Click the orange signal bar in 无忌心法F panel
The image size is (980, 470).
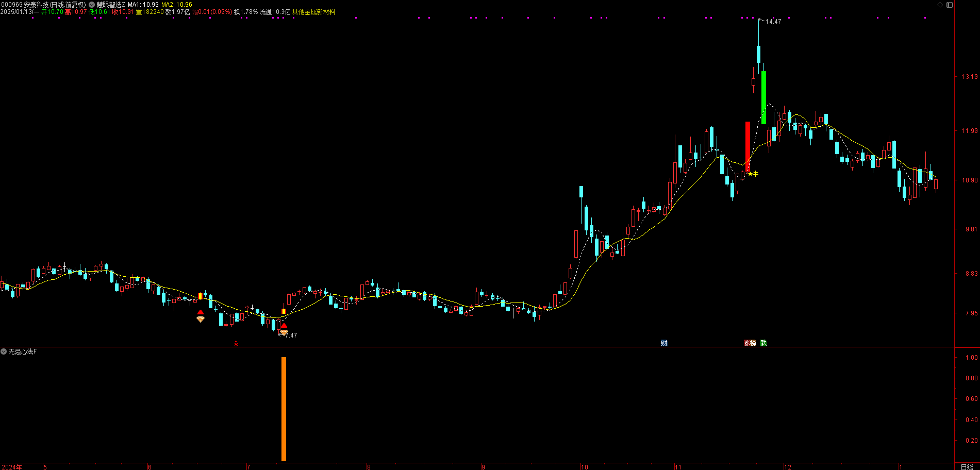click(284, 409)
